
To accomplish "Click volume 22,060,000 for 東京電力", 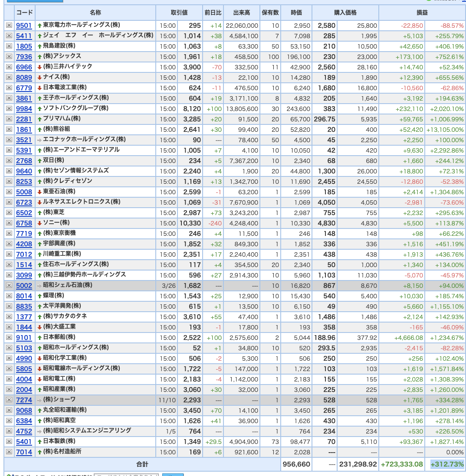I will tap(242, 26).
